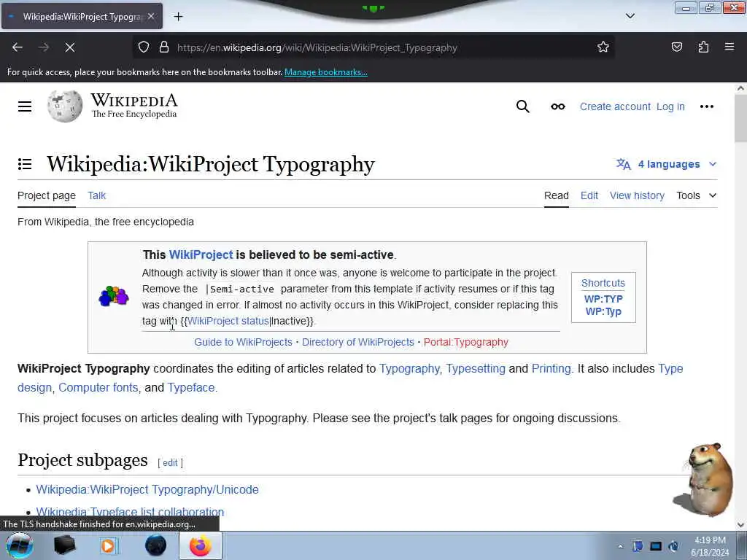Open the Typeface article link
The width and height of the screenshot is (747, 560).
click(191, 388)
